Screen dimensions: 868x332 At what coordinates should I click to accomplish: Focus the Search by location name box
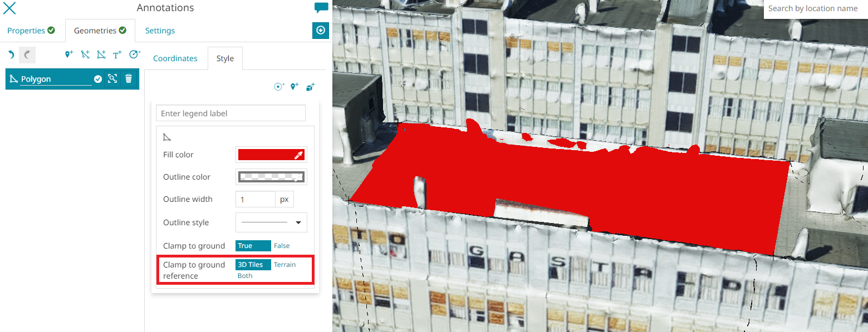tap(815, 9)
